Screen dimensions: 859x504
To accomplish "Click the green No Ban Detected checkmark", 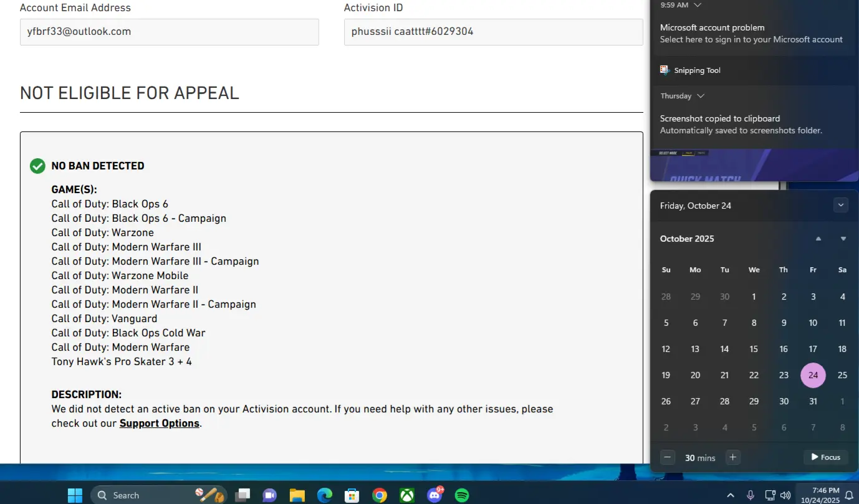I will pyautogui.click(x=37, y=166).
